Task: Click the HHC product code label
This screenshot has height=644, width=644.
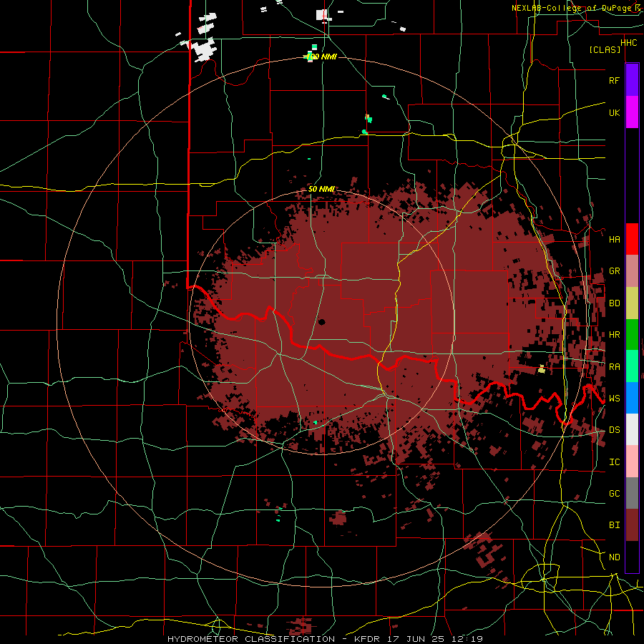Action: click(x=628, y=43)
